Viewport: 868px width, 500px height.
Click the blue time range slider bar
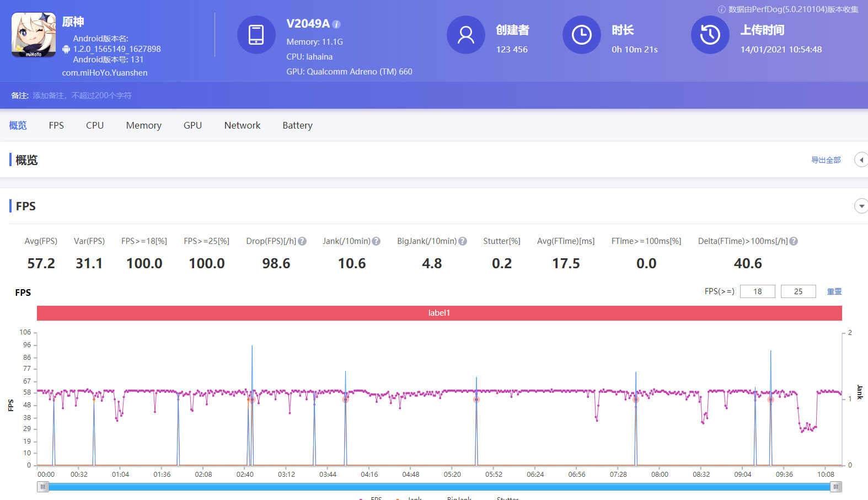coord(440,487)
